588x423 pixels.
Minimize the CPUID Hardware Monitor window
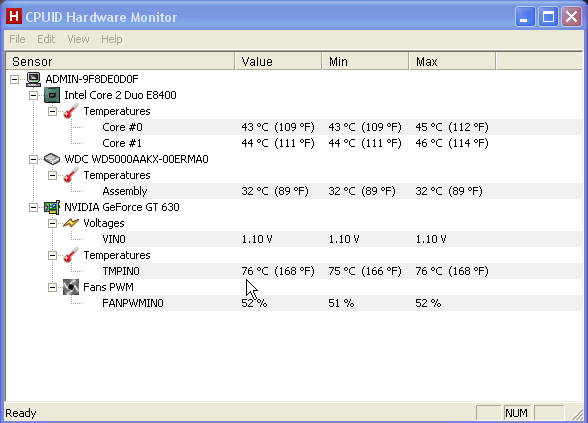point(525,17)
